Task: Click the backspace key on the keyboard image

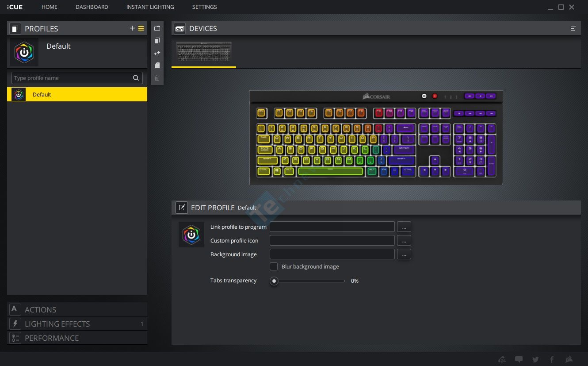Action: click(x=405, y=128)
